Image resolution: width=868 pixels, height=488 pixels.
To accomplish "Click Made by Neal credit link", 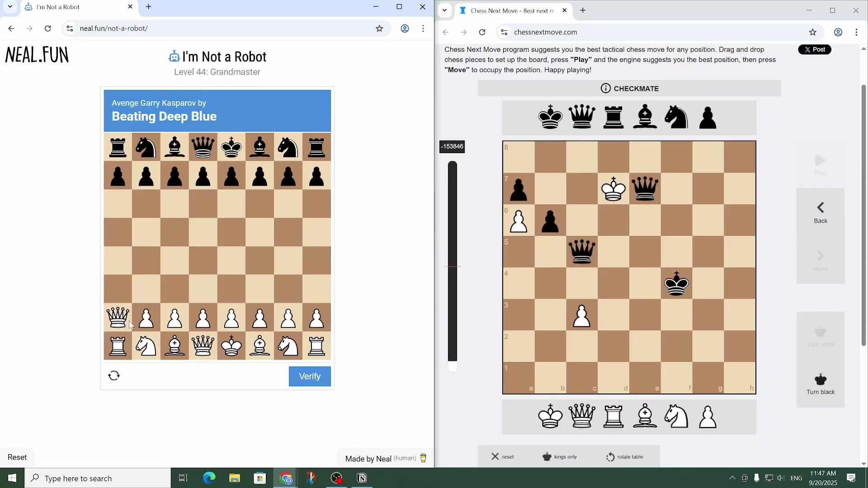I will click(386, 459).
